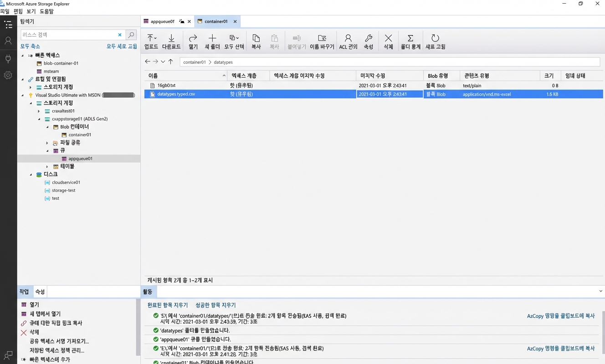Image resolution: width=605 pixels, height=364 pixels.
Task: Click 새 탭에서 열기 action
Action: click(x=45, y=314)
